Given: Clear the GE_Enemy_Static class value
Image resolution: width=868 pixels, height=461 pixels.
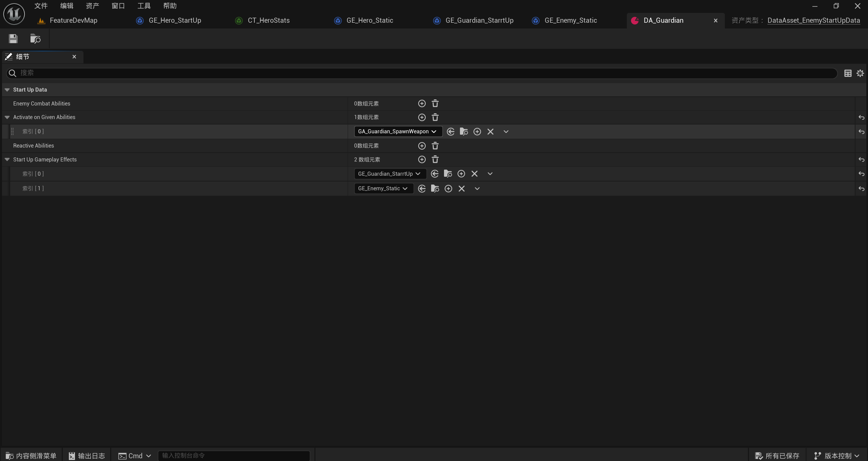Looking at the screenshot, I should [462, 189].
